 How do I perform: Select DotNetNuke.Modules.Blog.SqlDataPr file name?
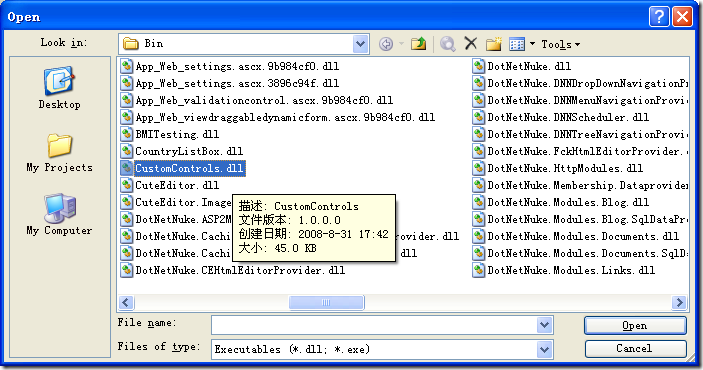click(588, 219)
